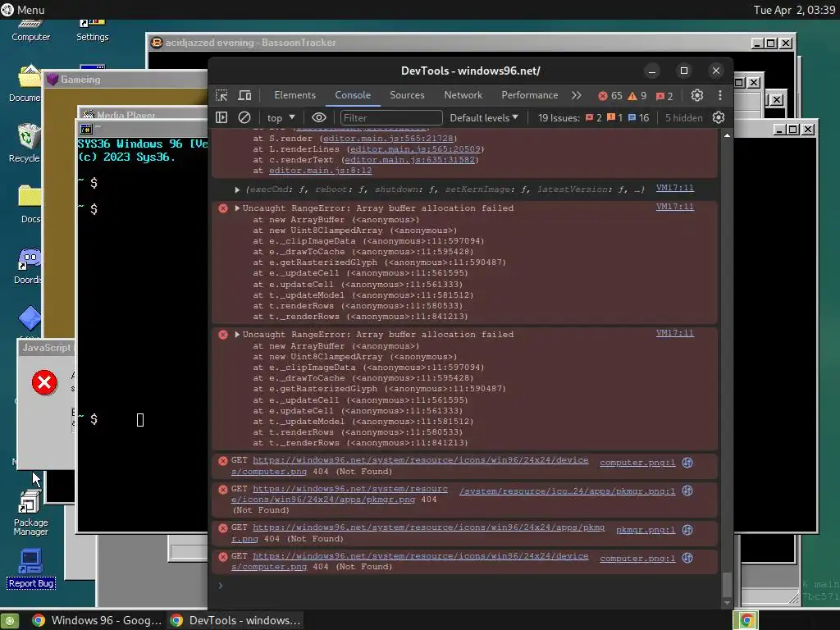This screenshot has width=840, height=630.
Task: Open the Package Manager desktop icon
Action: [x=30, y=514]
